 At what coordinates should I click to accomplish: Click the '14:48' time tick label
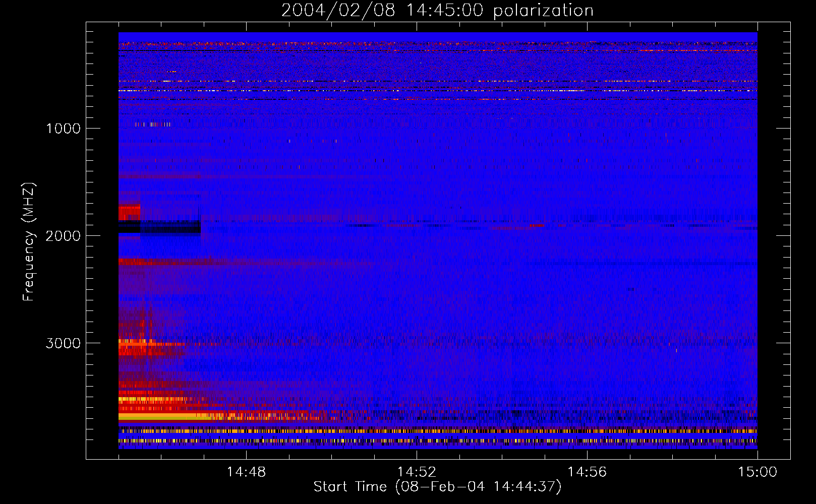click(246, 472)
